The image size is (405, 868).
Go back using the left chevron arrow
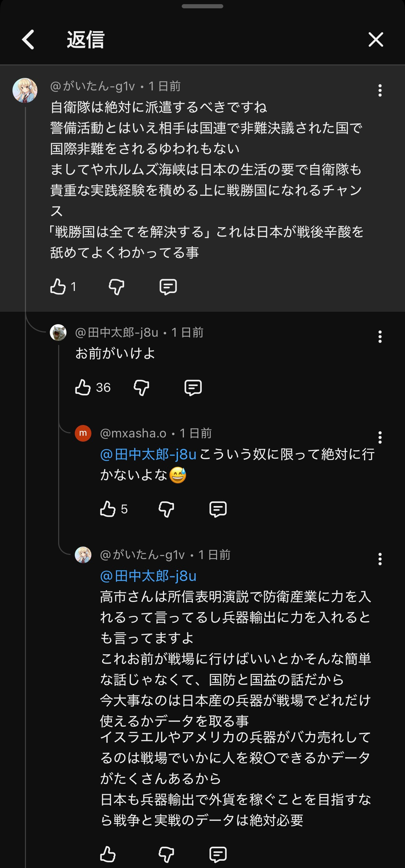pyautogui.click(x=28, y=39)
